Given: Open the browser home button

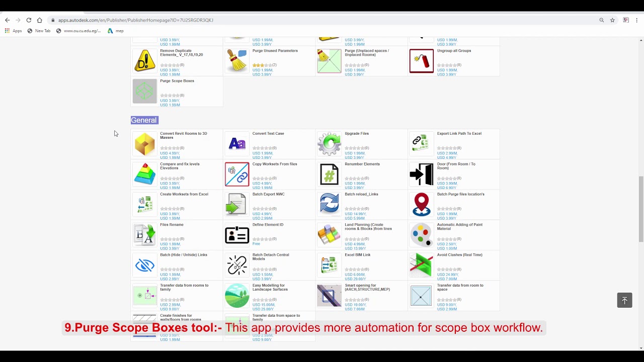Looking at the screenshot, I should coord(39,20).
